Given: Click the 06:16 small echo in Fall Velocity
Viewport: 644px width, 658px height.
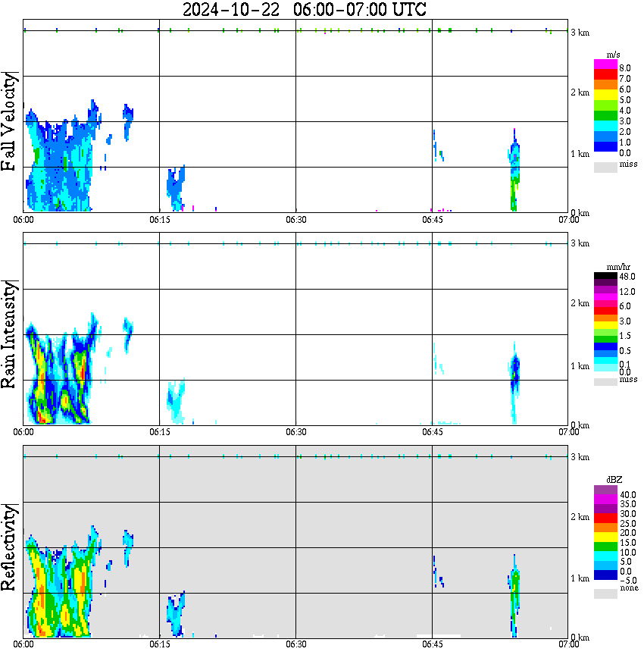Looking at the screenshot, I should 176,188.
